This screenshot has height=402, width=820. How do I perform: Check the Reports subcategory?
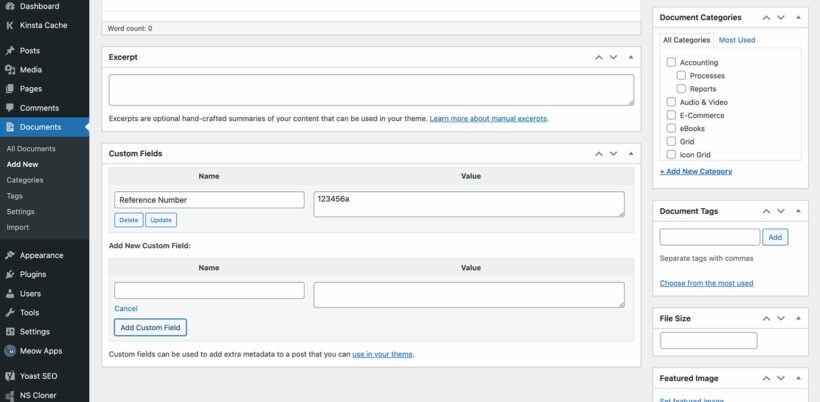681,88
